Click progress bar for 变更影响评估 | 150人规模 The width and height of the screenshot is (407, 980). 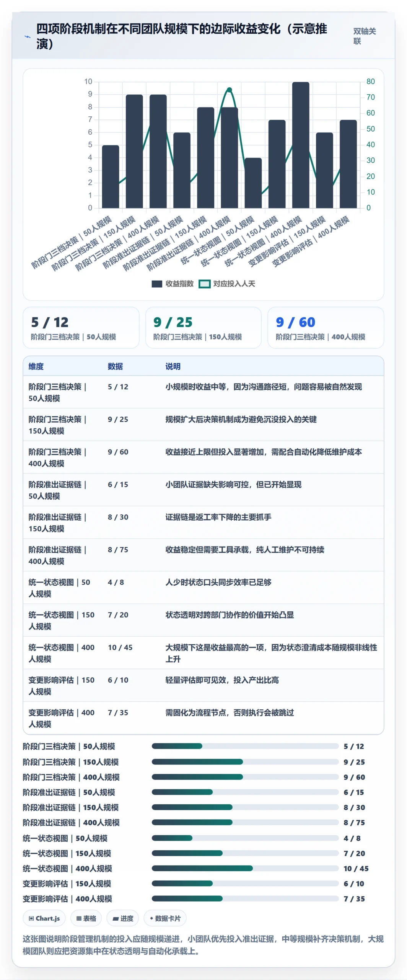tap(245, 884)
